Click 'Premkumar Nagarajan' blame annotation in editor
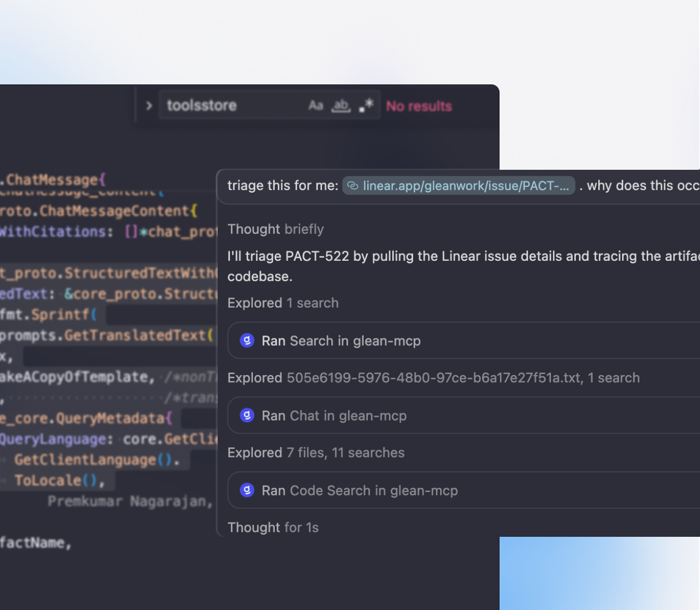This screenshot has width=700, height=610. pos(130,502)
